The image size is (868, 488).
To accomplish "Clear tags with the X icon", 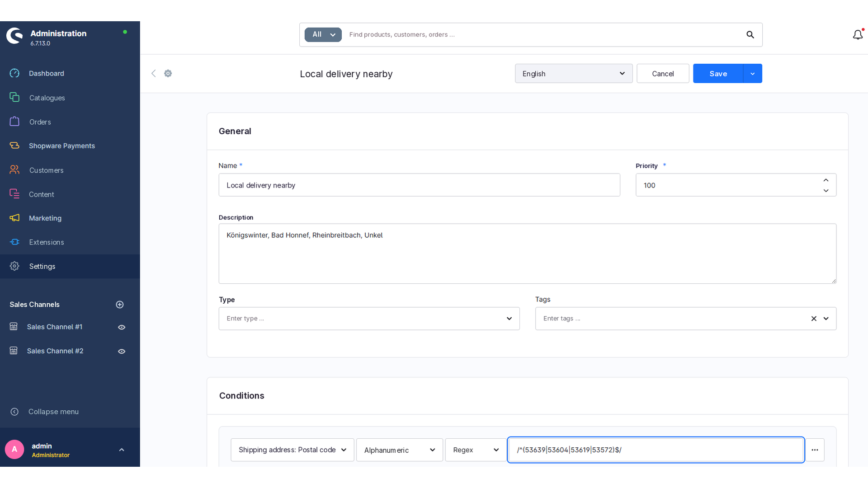I will click(814, 319).
